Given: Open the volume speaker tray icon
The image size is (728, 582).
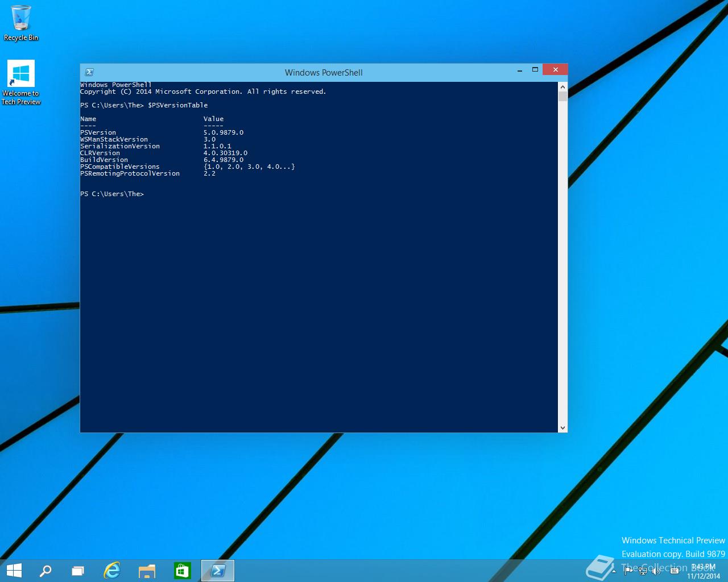Looking at the screenshot, I should tap(657, 571).
